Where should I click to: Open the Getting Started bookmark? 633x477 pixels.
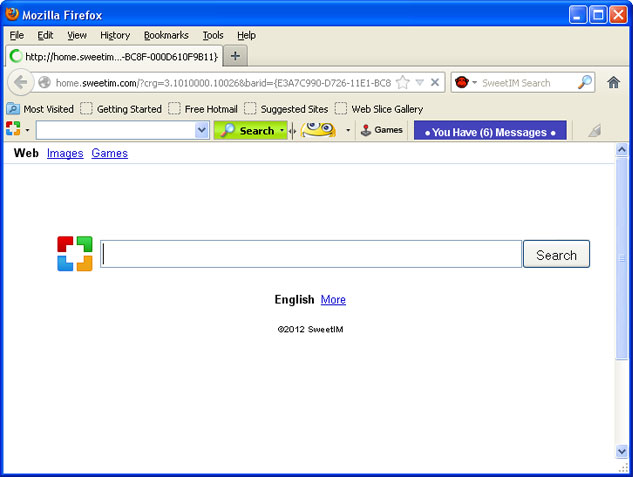pos(121,109)
